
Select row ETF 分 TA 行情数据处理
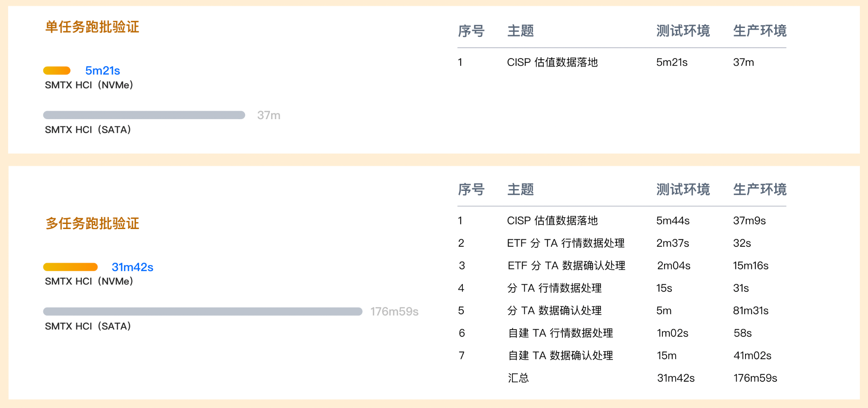622,243
